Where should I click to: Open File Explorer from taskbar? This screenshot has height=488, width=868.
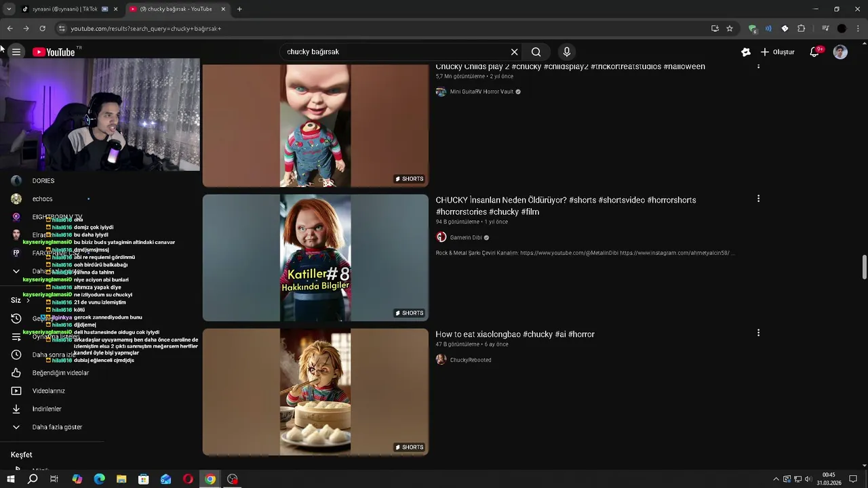(x=121, y=479)
